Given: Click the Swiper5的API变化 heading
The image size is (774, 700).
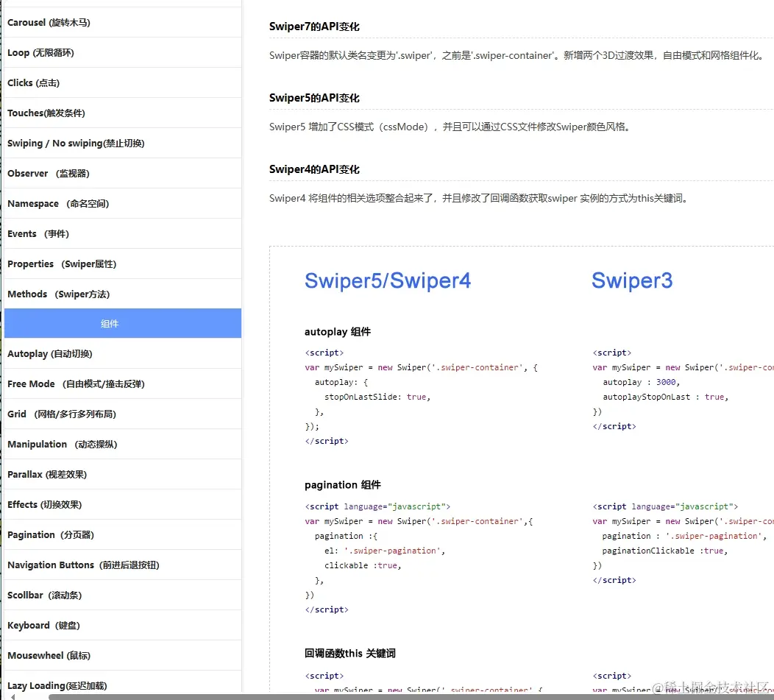Looking at the screenshot, I should click(x=314, y=98).
